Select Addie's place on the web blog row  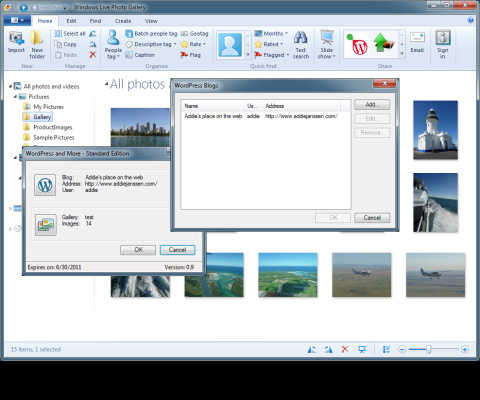[265, 116]
